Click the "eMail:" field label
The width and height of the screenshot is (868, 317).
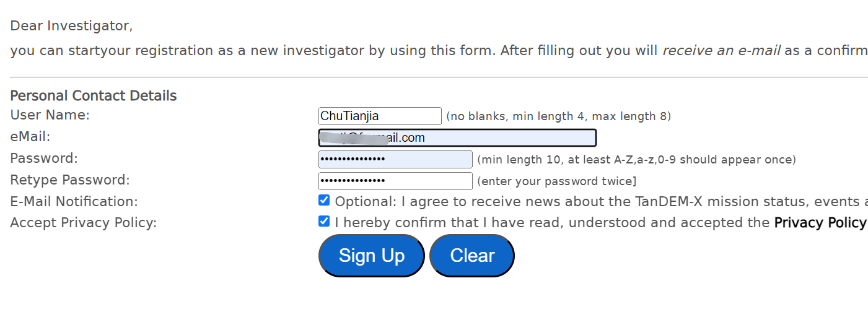(x=30, y=137)
